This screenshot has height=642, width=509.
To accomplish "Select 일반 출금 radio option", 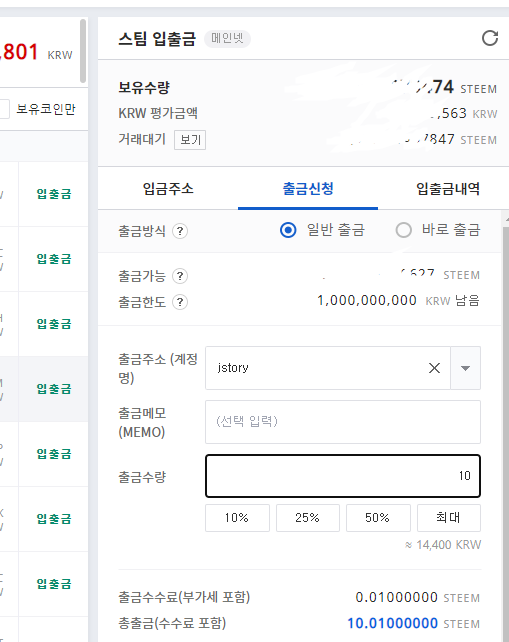I will point(288,230).
